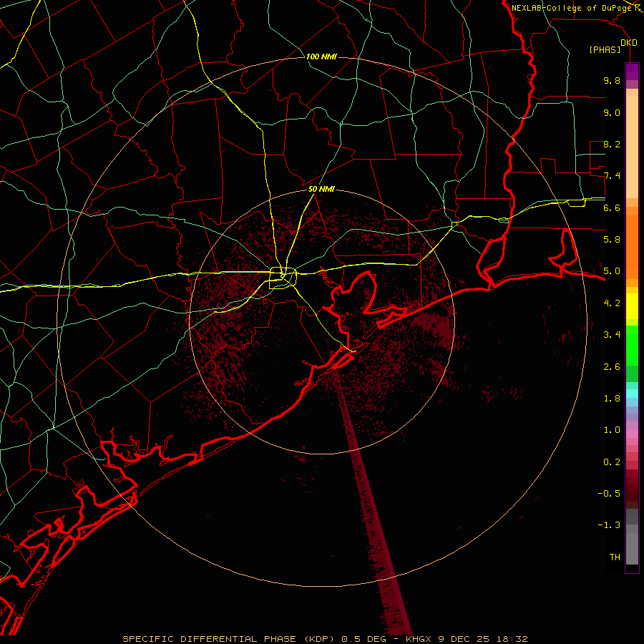
Task: Click the 7.4 legend value
Action: [612, 176]
